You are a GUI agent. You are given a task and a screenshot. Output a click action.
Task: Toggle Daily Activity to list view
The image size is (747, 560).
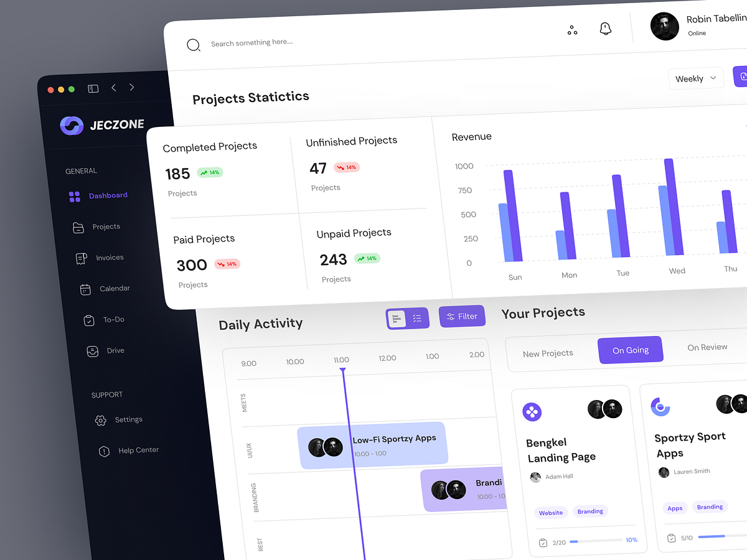point(417,318)
